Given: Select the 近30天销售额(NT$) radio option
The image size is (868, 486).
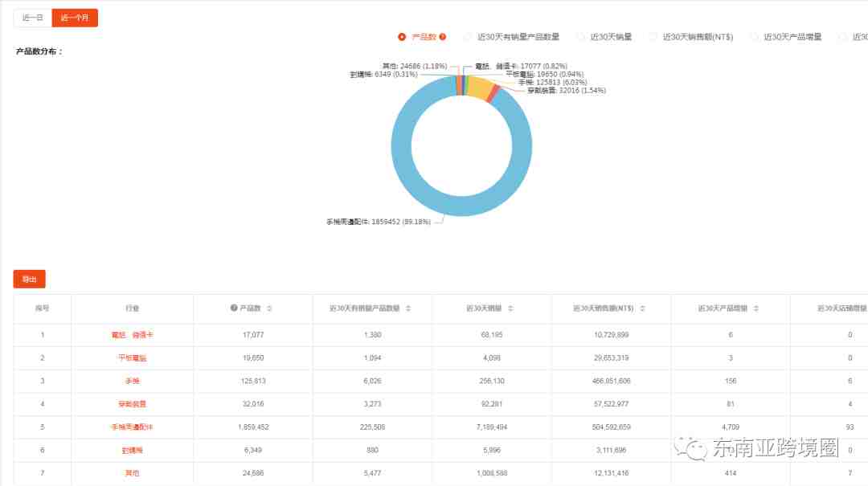Looking at the screenshot, I should tap(653, 37).
